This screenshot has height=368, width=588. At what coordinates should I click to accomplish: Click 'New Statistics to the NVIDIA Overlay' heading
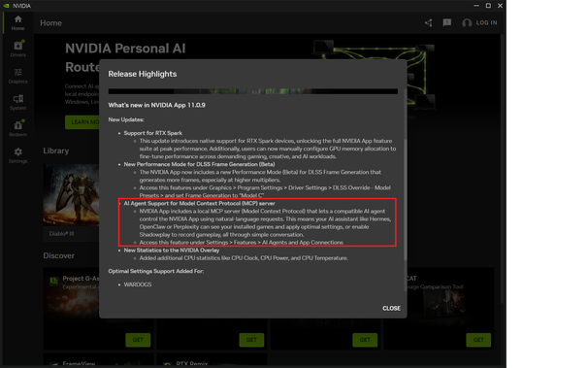[172, 251]
